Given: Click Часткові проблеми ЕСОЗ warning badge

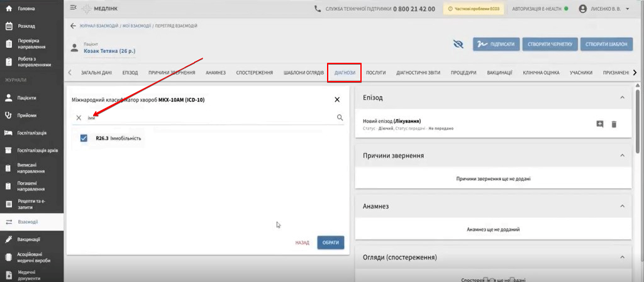Looking at the screenshot, I should (474, 9).
